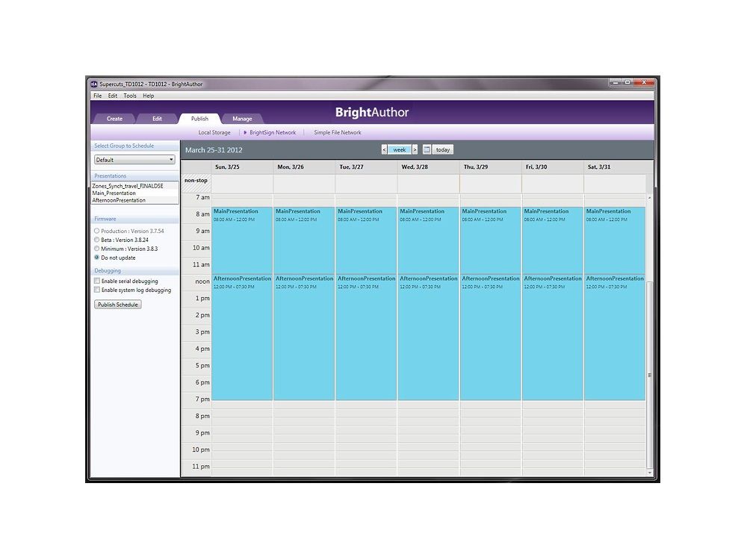Click the Fri, 3/30 day header
This screenshot has height=560, width=747.
point(553,167)
